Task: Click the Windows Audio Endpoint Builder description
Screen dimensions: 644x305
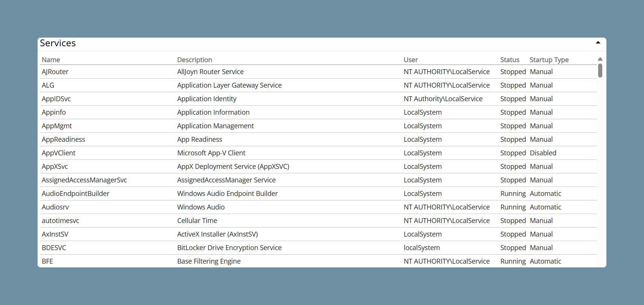Action: pyautogui.click(x=227, y=194)
